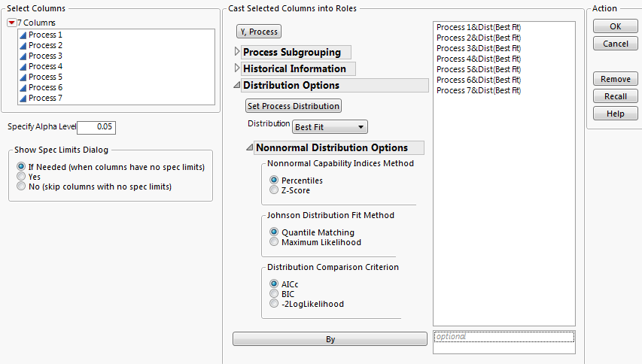This screenshot has width=642, height=364.
Task: Click the red triangle next to 7 Columns
Action: [11, 23]
